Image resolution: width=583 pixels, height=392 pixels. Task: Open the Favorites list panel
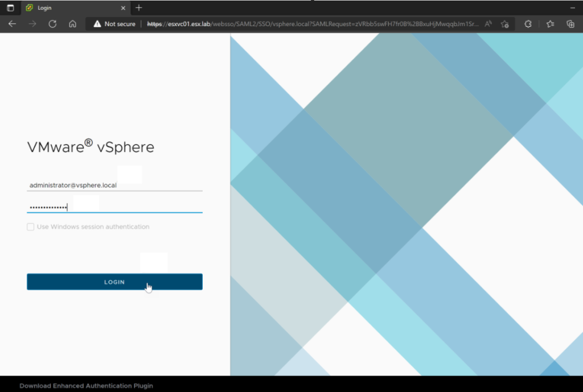tap(550, 24)
